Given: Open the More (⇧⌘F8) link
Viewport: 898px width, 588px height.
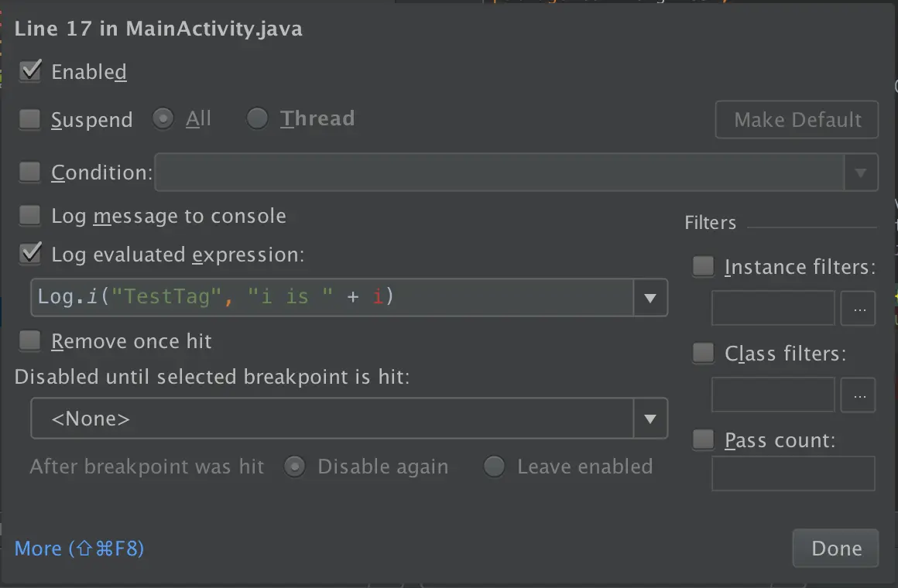Looking at the screenshot, I should tap(79, 549).
